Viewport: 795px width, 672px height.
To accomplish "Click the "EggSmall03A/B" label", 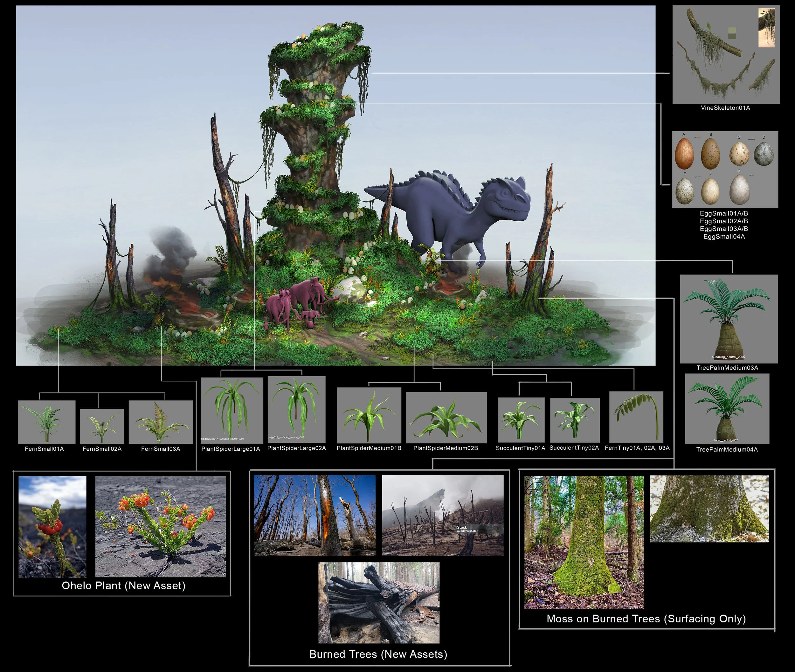I will [724, 229].
